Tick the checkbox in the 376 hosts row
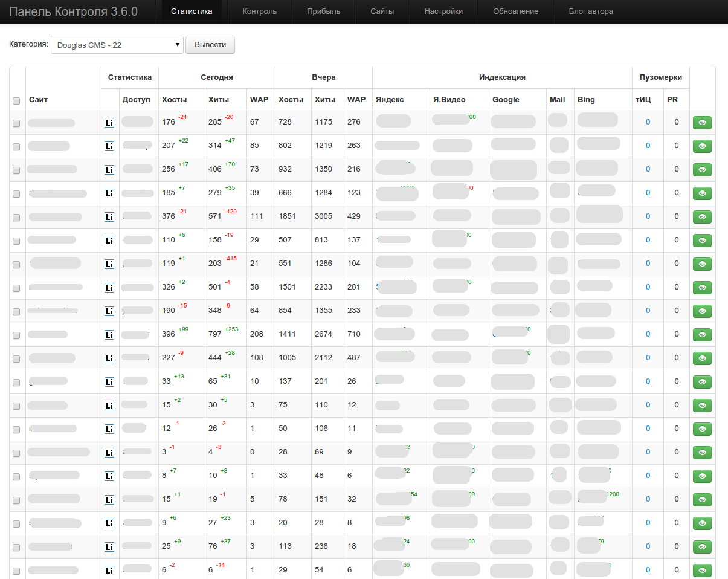 [x=16, y=217]
